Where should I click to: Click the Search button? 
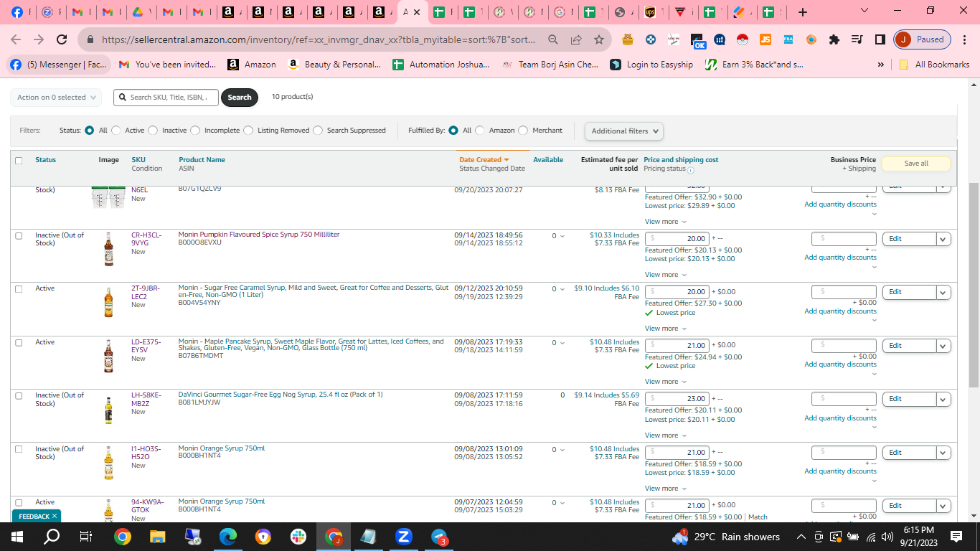pyautogui.click(x=240, y=98)
